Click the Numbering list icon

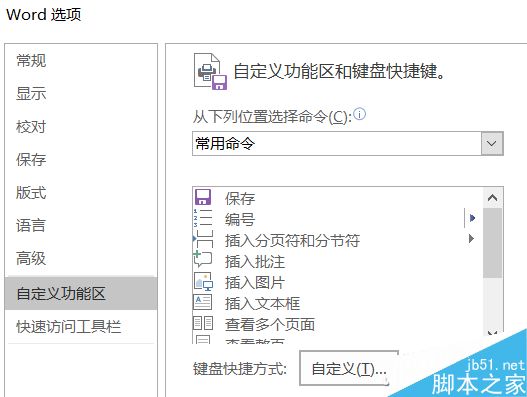[x=203, y=218]
